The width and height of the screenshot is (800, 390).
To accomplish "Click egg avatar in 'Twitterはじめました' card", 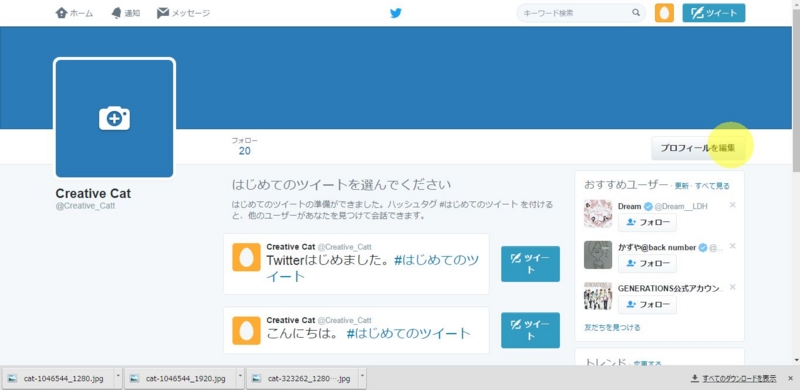I will click(246, 257).
